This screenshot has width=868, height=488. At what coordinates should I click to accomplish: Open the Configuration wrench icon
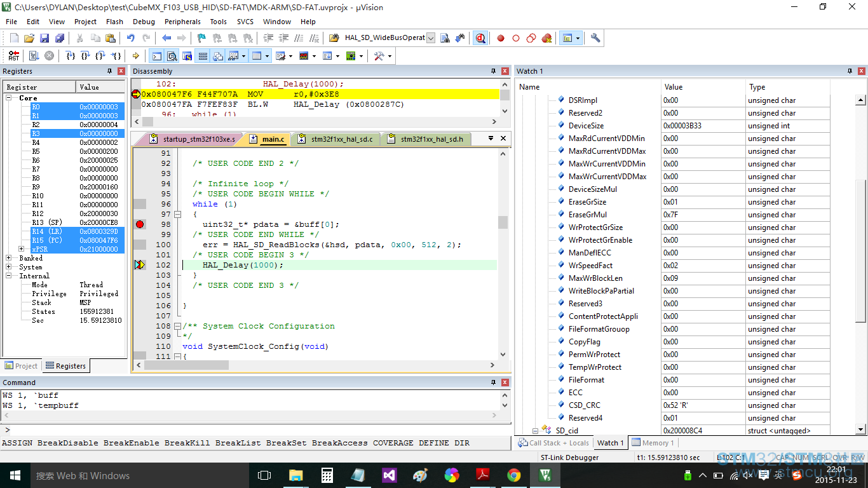(595, 38)
